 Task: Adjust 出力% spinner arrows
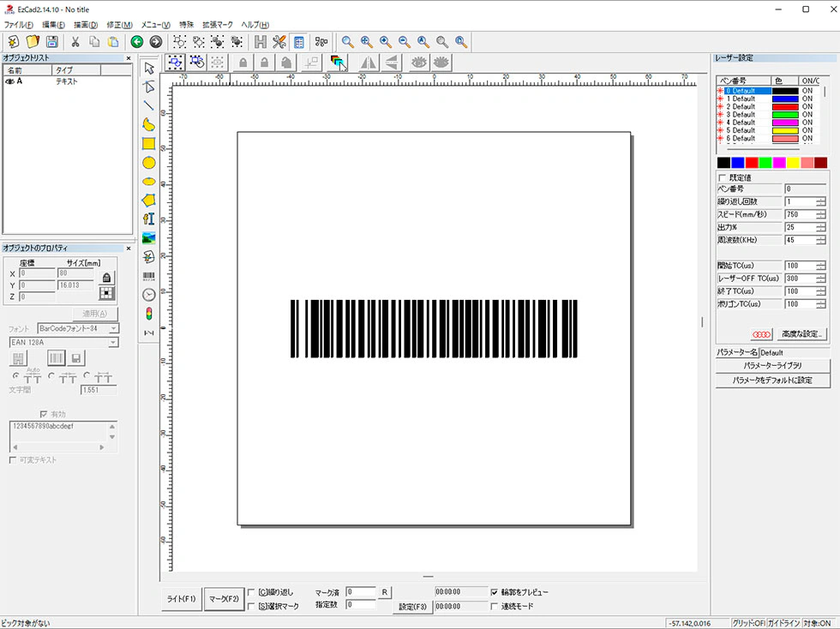821,227
